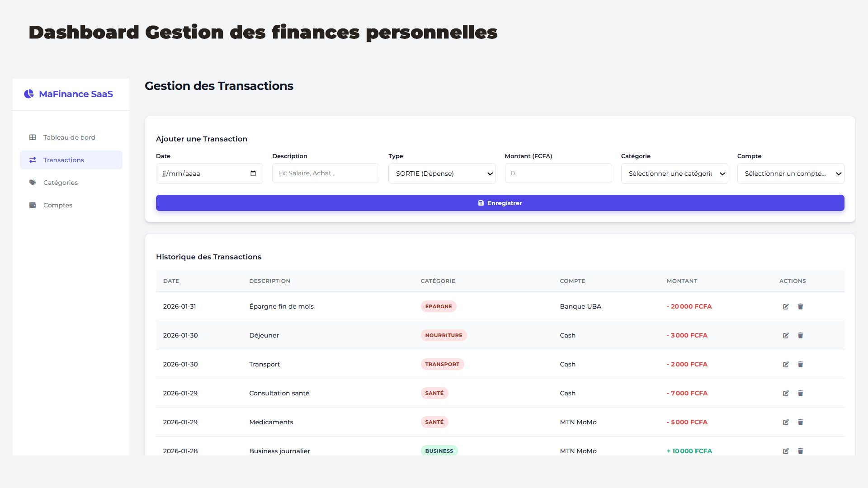
Task: Edit the Business journalier entry
Action: pos(785,451)
